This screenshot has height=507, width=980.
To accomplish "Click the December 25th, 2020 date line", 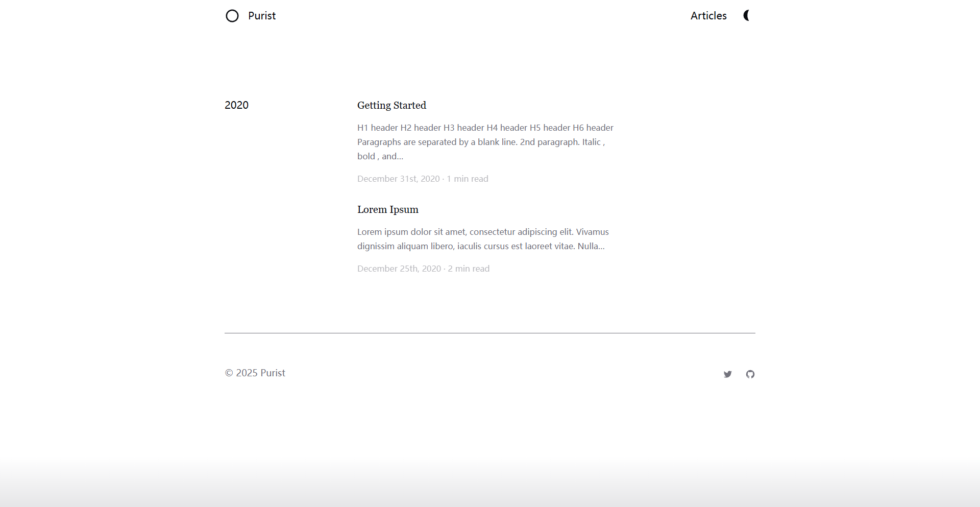I will 423,269.
